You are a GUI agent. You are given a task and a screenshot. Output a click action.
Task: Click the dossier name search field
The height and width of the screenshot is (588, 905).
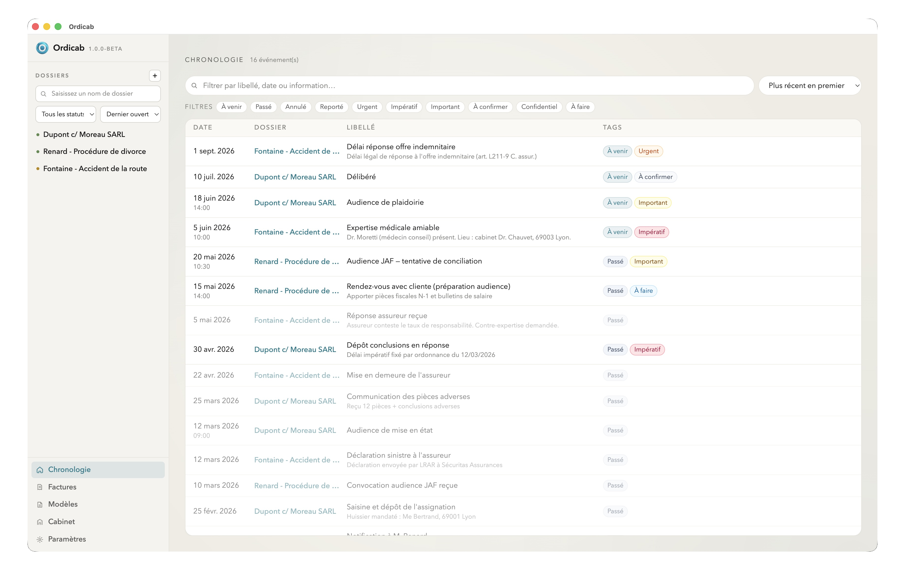(x=98, y=94)
